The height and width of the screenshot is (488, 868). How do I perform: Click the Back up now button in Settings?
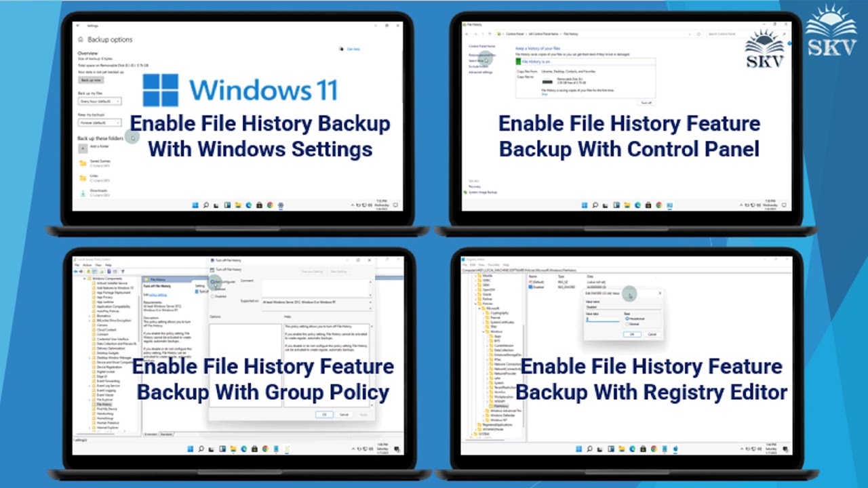click(91, 80)
